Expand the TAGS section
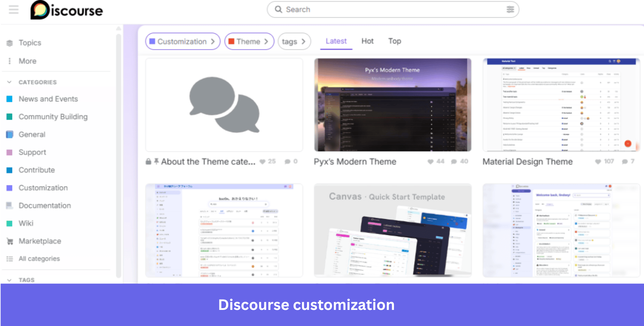 click(x=9, y=280)
